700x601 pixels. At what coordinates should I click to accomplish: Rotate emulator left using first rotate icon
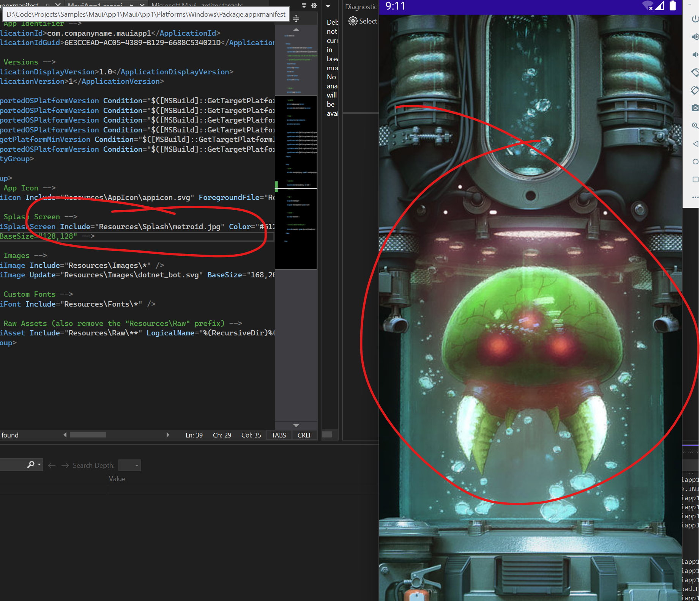(x=695, y=72)
